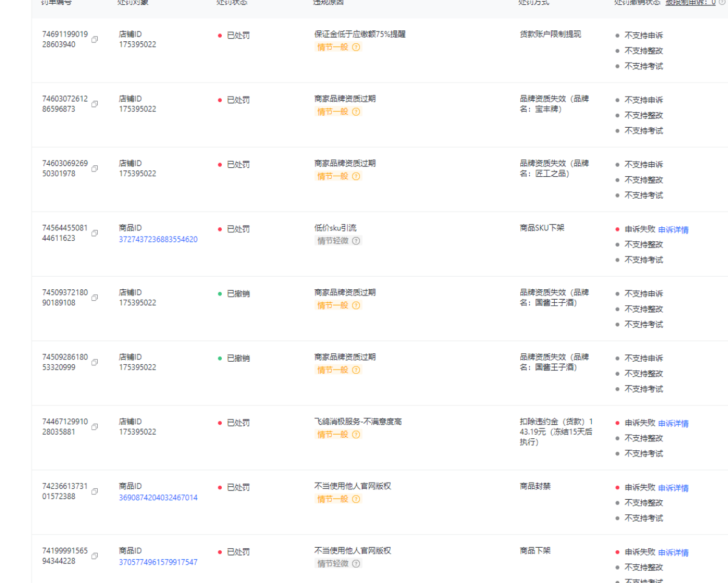
Task: Copy penalty order number 7469119901928603940
Action: 95,40
